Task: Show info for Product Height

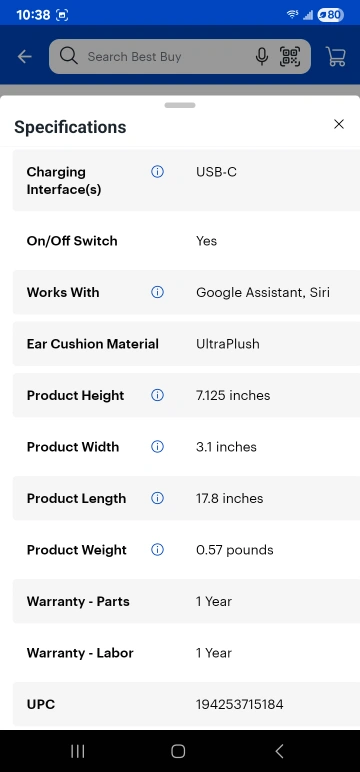Action: [x=157, y=395]
